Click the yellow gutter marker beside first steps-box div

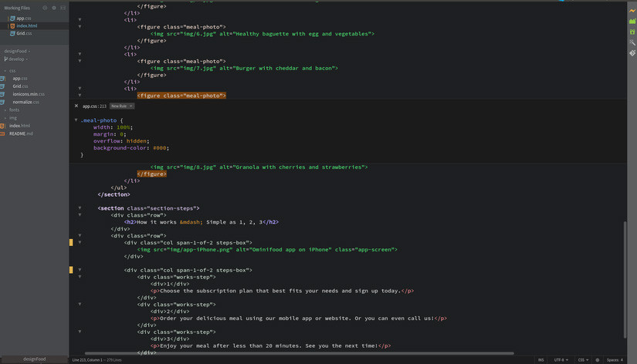click(x=71, y=242)
